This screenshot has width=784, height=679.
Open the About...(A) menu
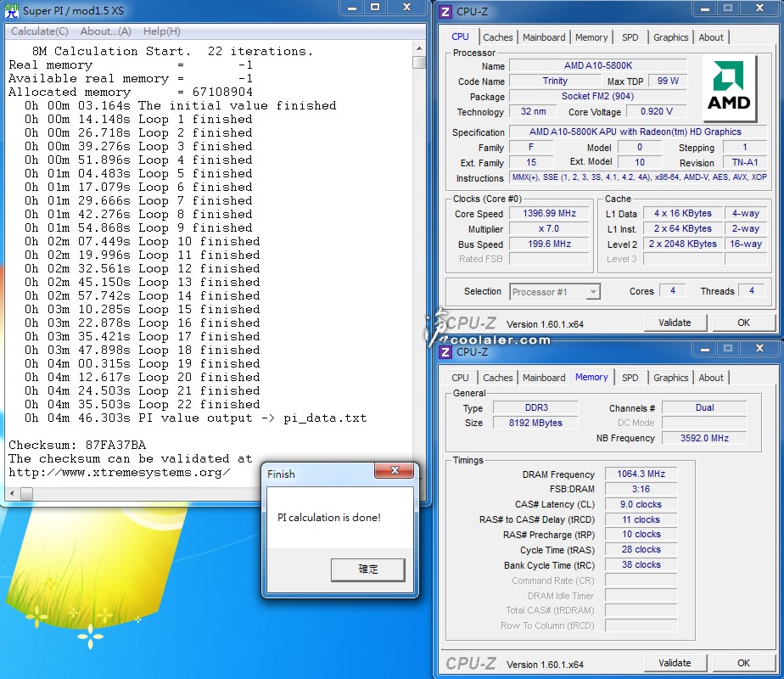106,31
